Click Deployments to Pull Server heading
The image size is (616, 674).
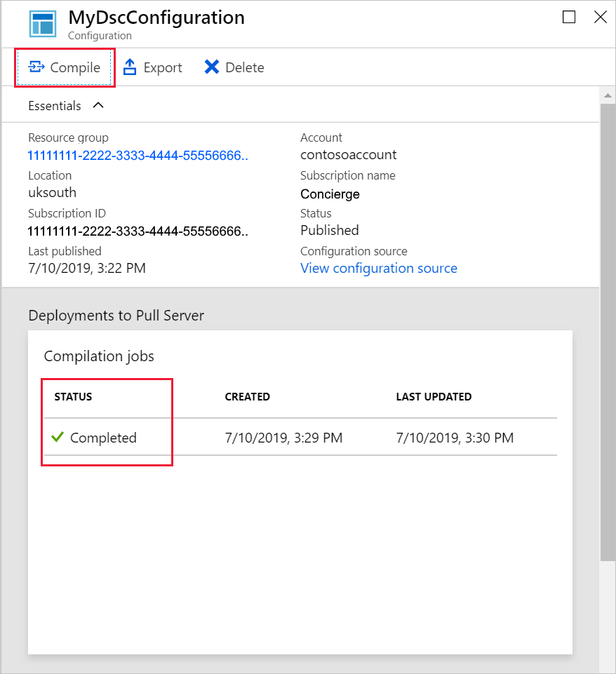[x=116, y=316]
